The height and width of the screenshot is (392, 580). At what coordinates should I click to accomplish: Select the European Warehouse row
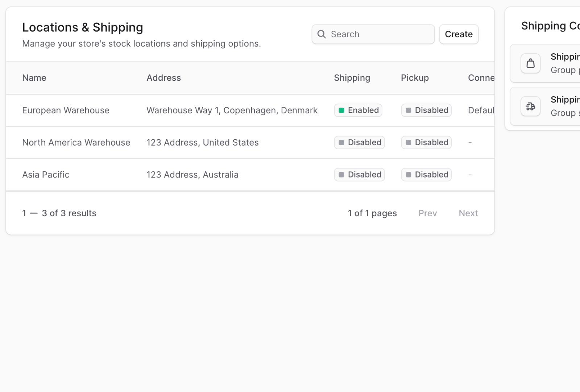[66, 110]
